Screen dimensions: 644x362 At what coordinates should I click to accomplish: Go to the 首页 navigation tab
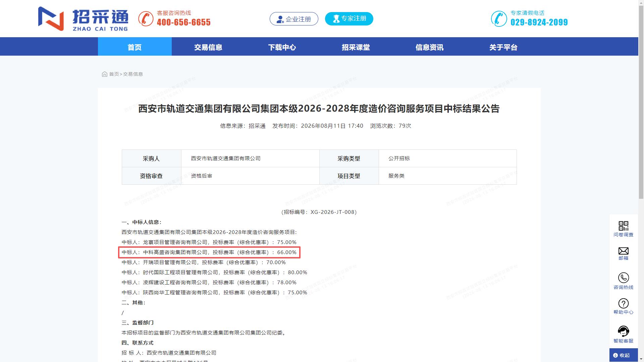pyautogui.click(x=135, y=47)
